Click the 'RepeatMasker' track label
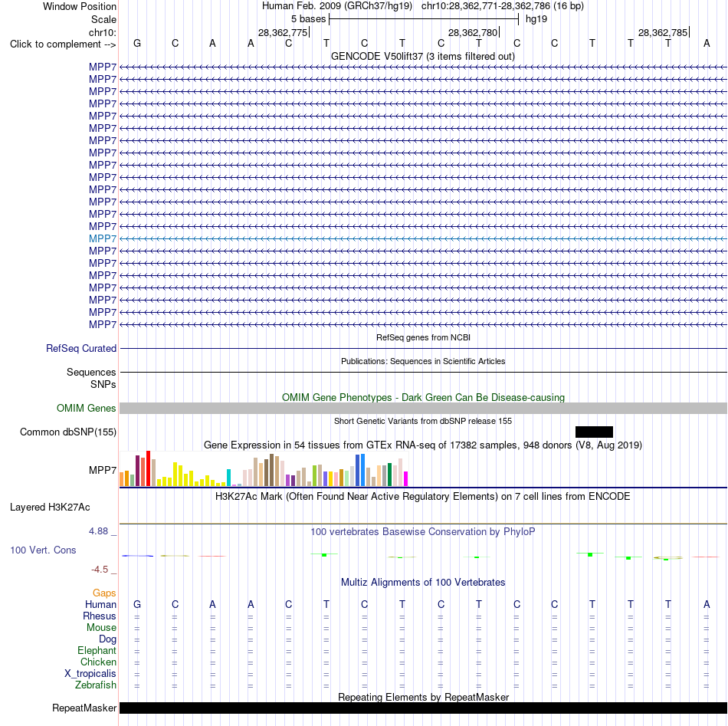This screenshot has width=728, height=726. pos(84,708)
